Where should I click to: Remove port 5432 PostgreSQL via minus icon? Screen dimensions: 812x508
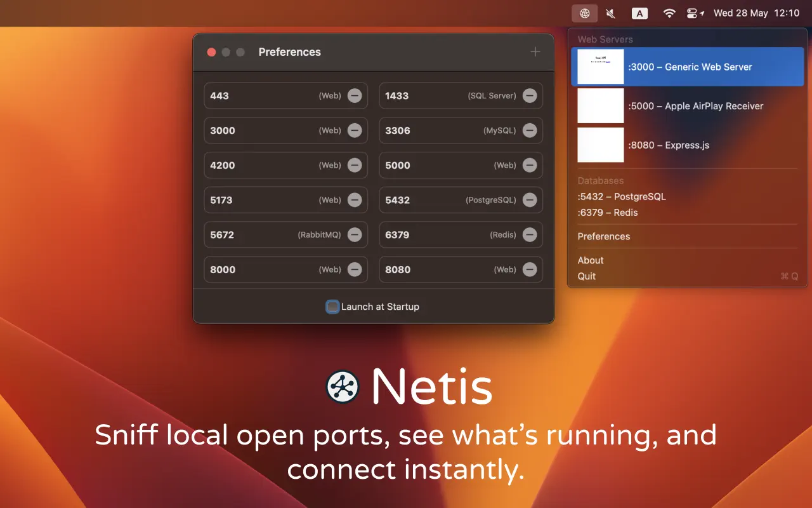click(530, 199)
